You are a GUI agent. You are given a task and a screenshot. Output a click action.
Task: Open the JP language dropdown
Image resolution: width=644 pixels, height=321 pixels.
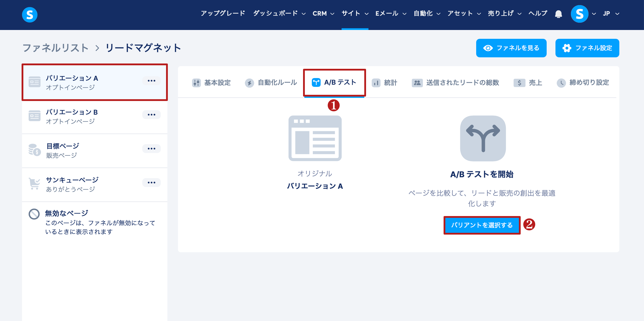611,13
